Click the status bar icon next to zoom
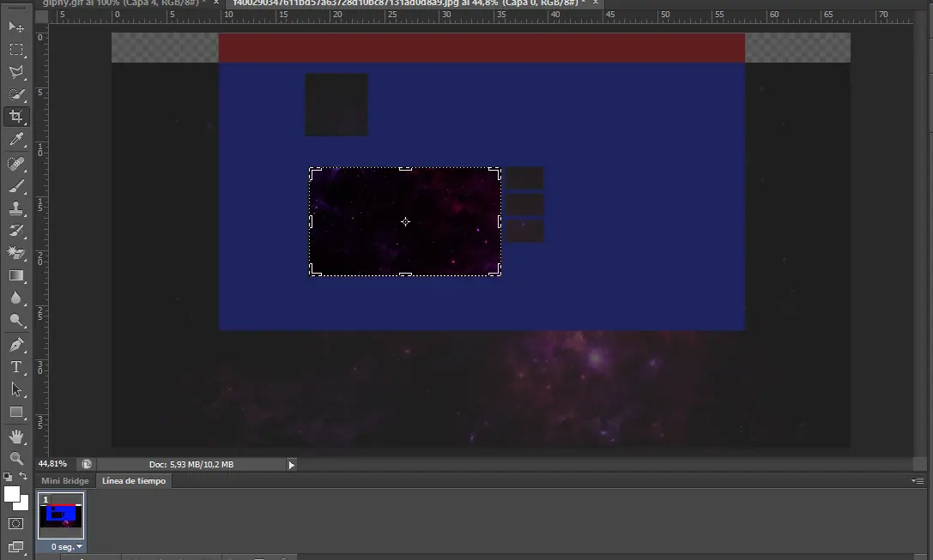This screenshot has height=560, width=933. pos(87,464)
